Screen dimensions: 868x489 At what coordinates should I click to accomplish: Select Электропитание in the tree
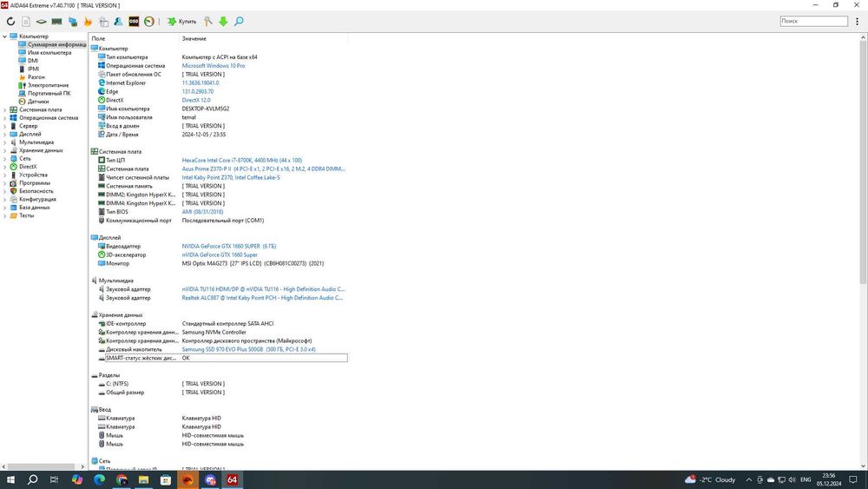tap(48, 85)
